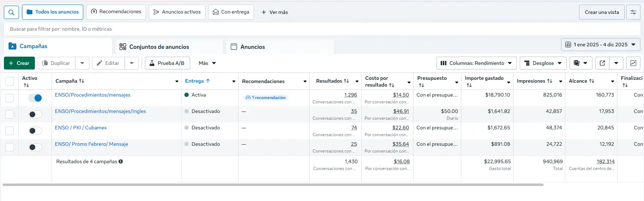Click the export share icon

coord(602,63)
